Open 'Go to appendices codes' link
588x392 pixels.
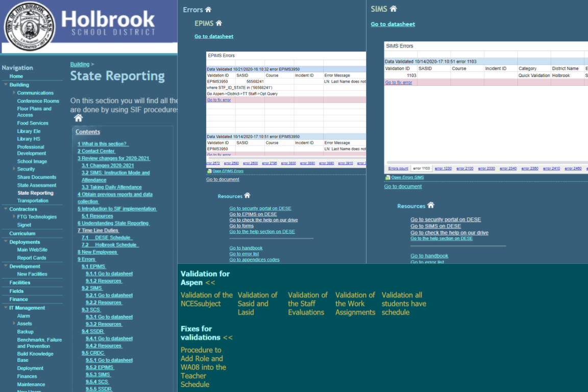tap(254, 260)
